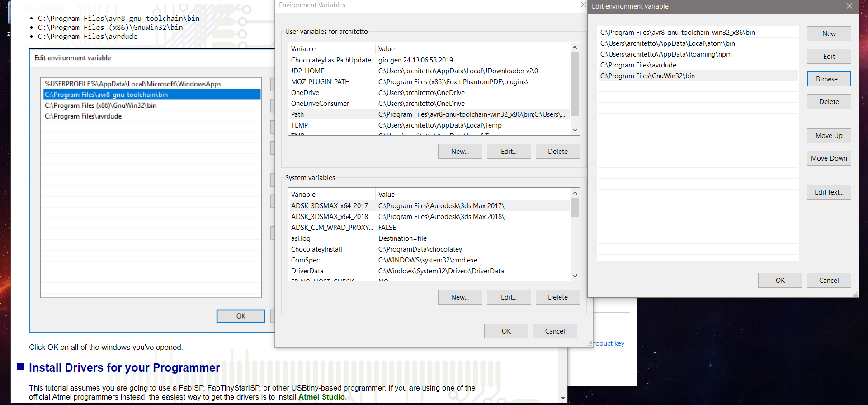Click Edit... under User variables
This screenshot has width=868, height=405.
click(x=509, y=152)
